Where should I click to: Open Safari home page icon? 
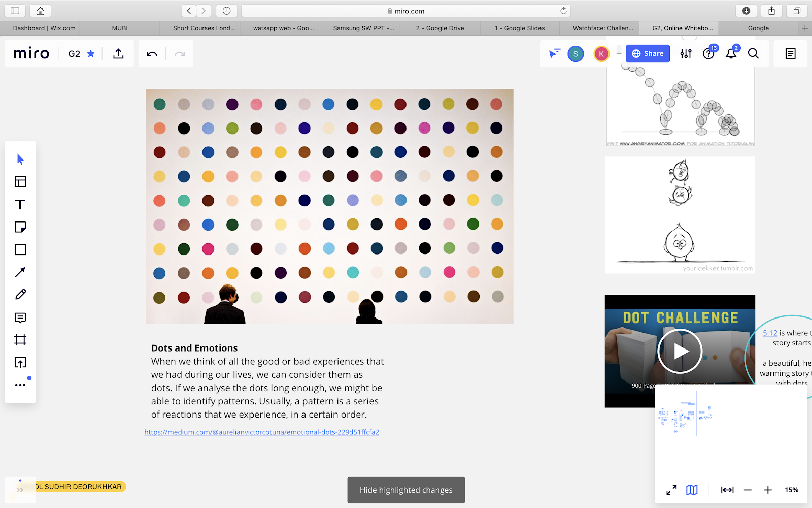(40, 11)
